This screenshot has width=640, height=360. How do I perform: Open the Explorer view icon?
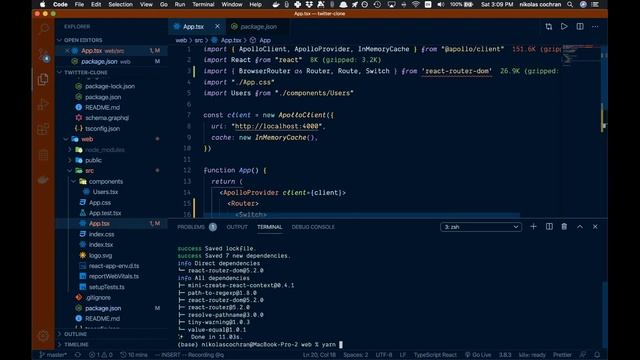[43, 79]
